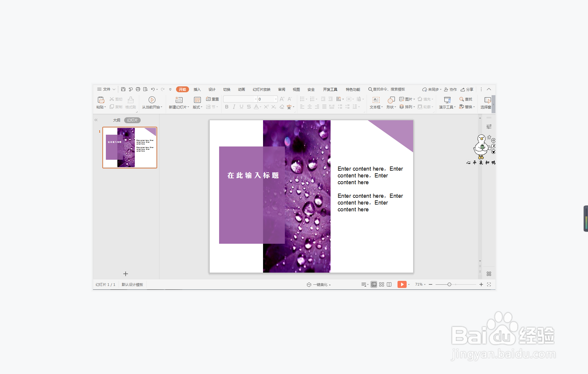Open Print Preview from quick access toolbar

[145, 89]
